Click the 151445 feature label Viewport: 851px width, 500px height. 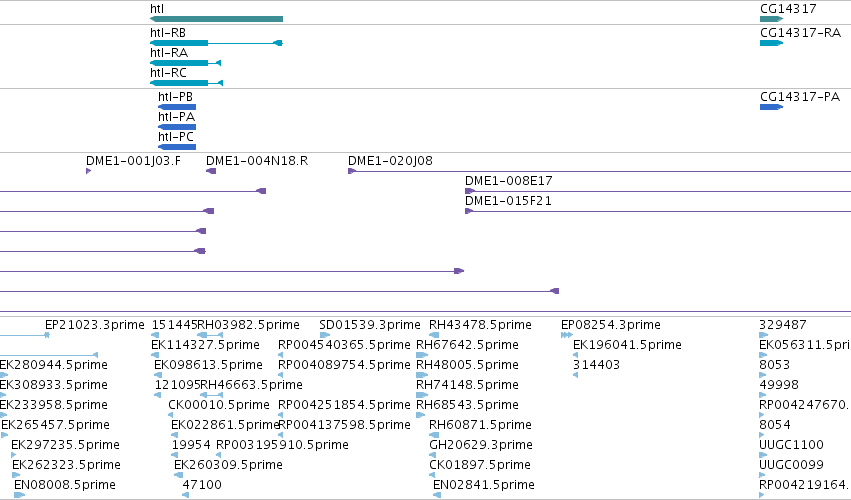click(174, 325)
